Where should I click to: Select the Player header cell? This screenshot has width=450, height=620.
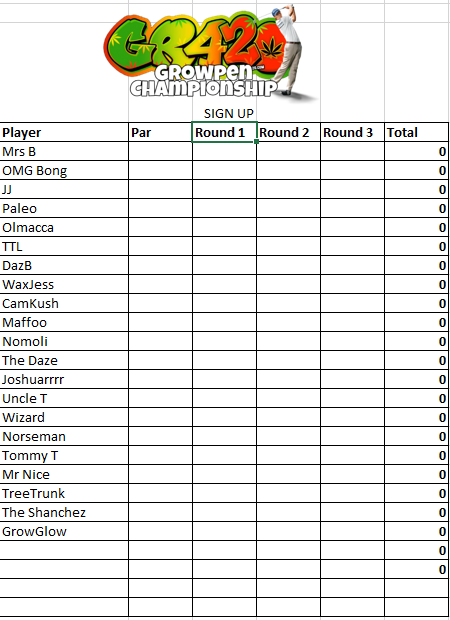point(64,132)
